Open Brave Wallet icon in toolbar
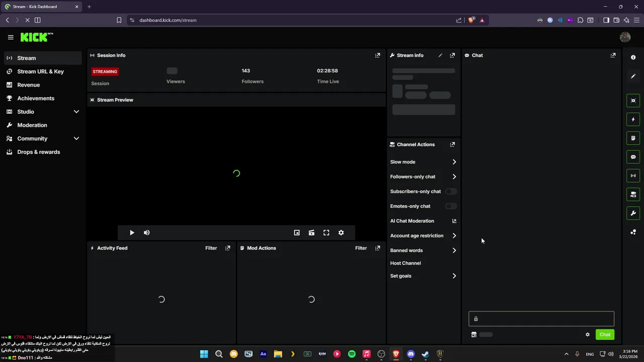Viewport: 644px width, 362px height. click(616, 20)
